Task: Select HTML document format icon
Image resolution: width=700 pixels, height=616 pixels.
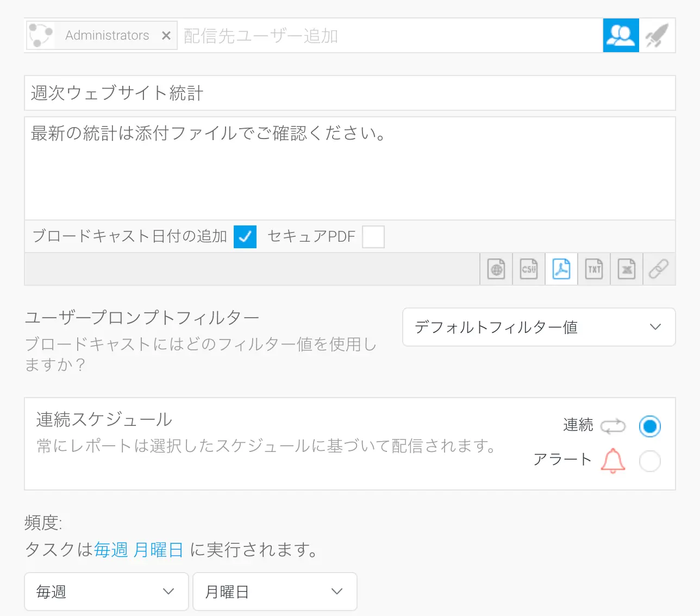Action: click(496, 269)
